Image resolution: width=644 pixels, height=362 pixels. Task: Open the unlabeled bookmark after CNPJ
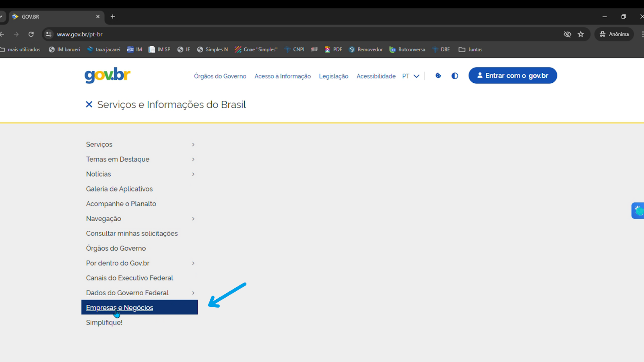pyautogui.click(x=314, y=49)
